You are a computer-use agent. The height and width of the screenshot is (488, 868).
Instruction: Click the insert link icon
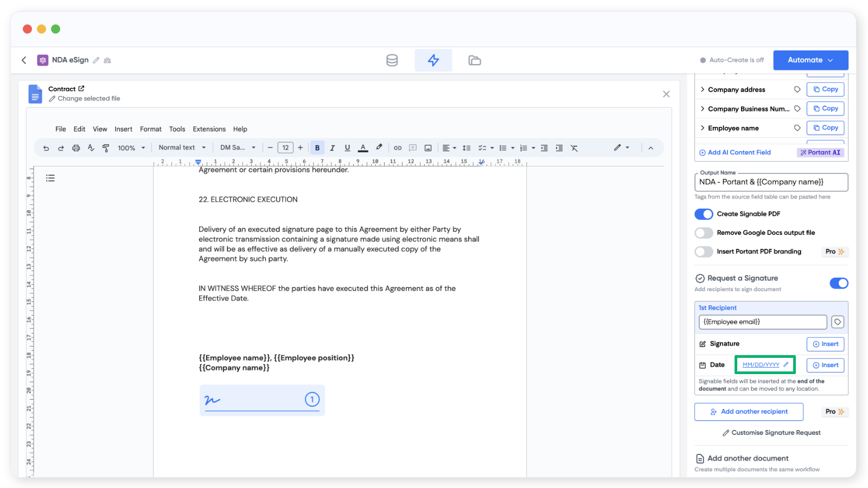(x=398, y=148)
